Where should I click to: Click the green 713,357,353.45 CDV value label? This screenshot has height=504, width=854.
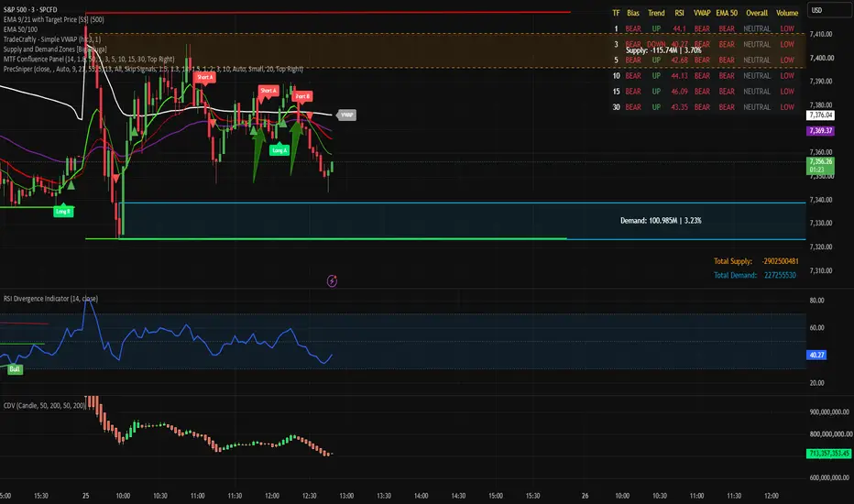tap(827, 453)
